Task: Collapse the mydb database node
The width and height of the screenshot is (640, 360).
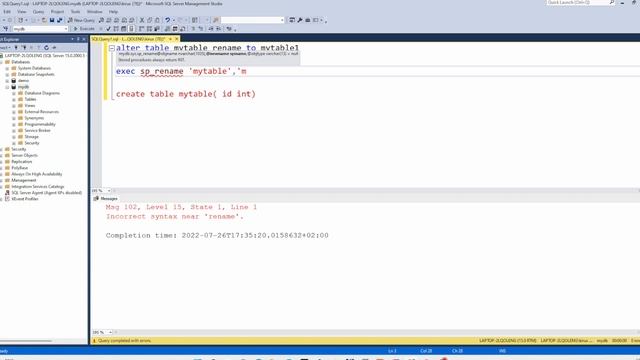Action: tap(7, 87)
